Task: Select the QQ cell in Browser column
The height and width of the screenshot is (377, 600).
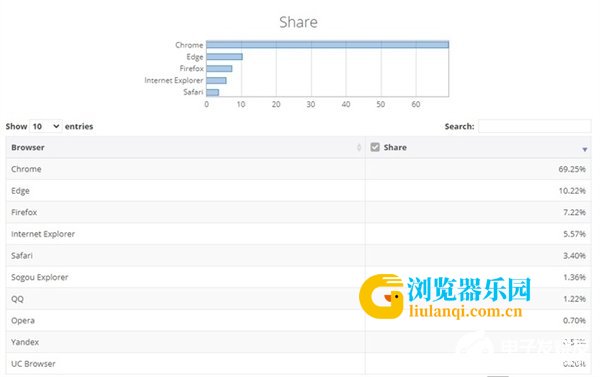Action: tap(185, 299)
